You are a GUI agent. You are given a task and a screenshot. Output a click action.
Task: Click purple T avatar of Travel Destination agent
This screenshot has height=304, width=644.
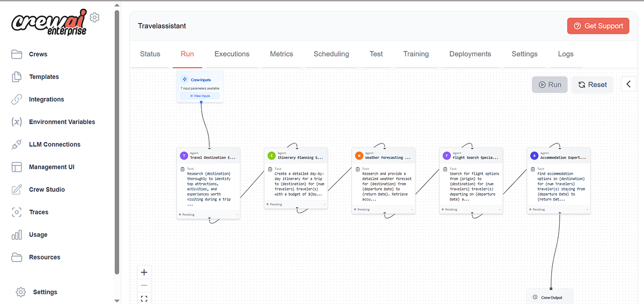[184, 156]
